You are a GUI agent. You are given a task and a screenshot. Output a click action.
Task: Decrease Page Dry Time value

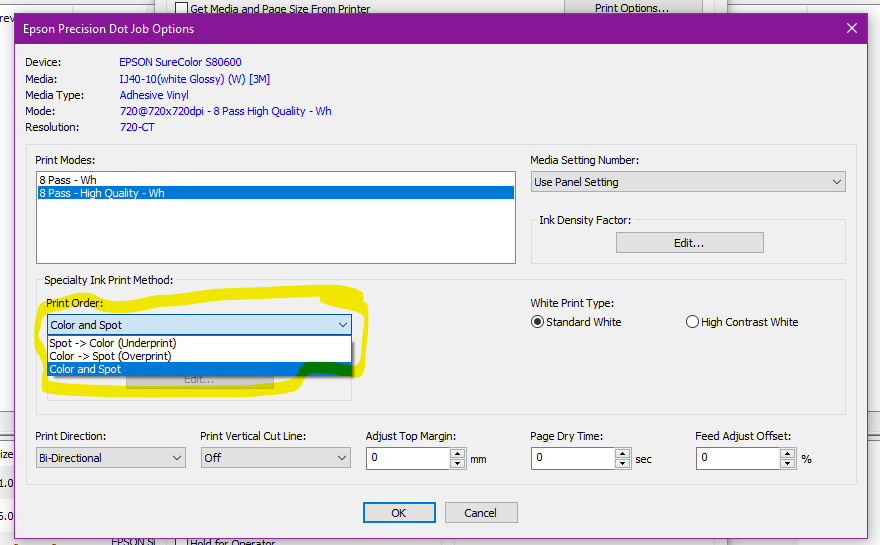point(623,464)
